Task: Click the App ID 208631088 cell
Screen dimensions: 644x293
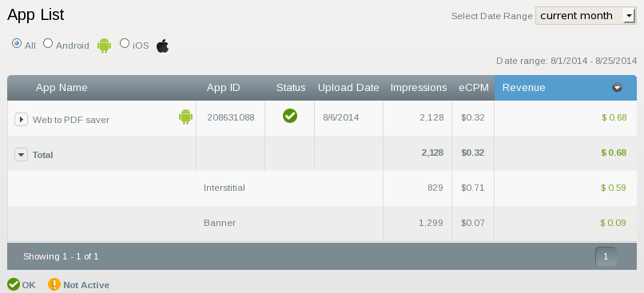Action: [x=231, y=117]
